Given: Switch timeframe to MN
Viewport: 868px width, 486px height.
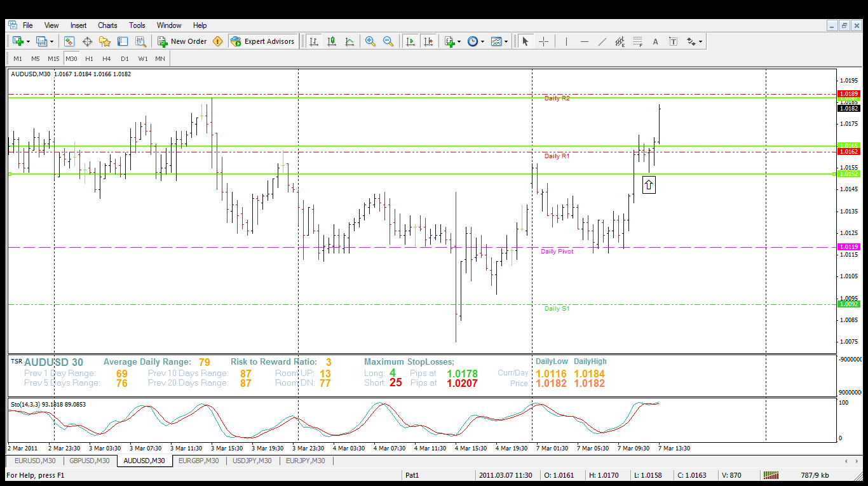Looking at the screenshot, I should click(160, 58).
